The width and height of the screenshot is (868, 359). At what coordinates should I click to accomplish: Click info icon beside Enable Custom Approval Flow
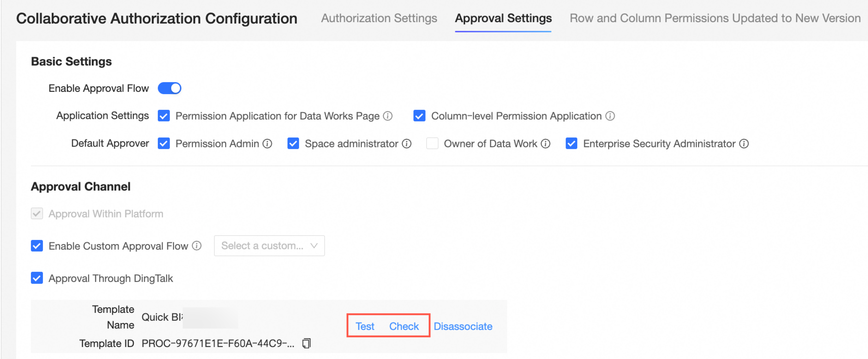(197, 246)
